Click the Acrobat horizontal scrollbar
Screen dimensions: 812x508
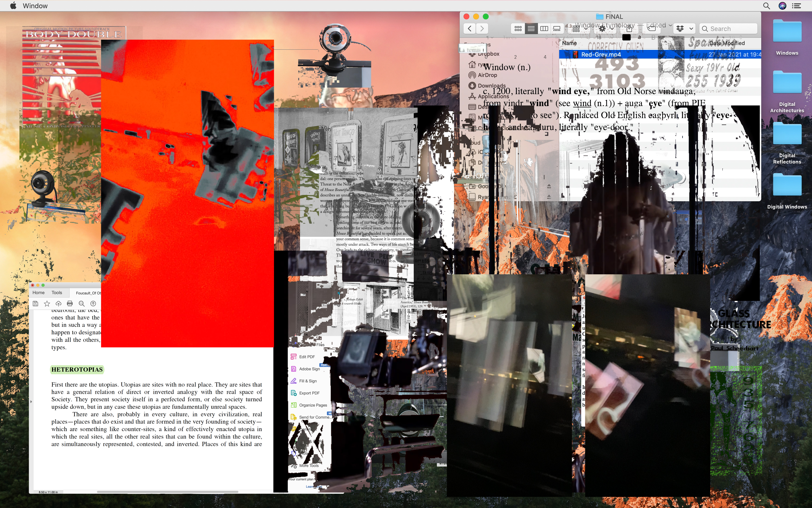pyautogui.click(x=167, y=492)
